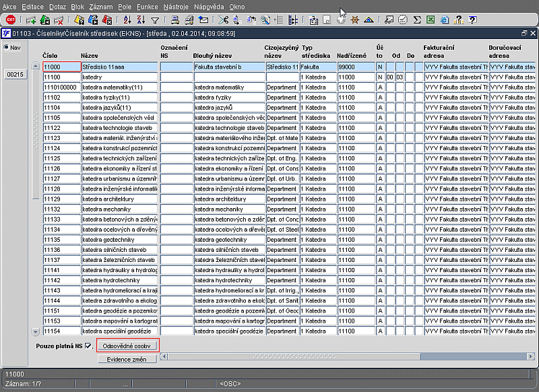Click the 00215 side button
The height and width of the screenshot is (392, 539).
[15, 74]
